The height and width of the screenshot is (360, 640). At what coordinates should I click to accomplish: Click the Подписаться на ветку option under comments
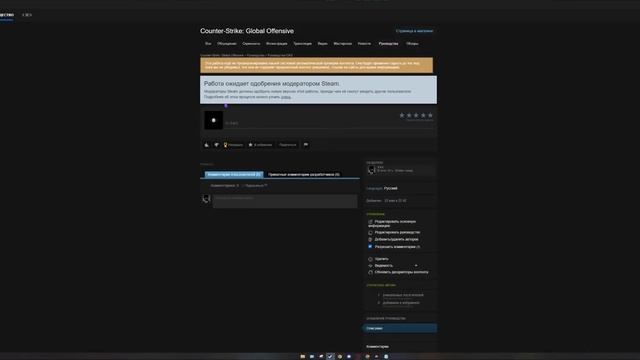(x=256, y=186)
